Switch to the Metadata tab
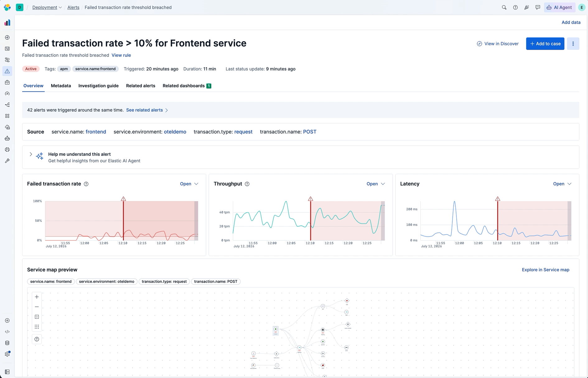588x378 pixels. (x=61, y=86)
